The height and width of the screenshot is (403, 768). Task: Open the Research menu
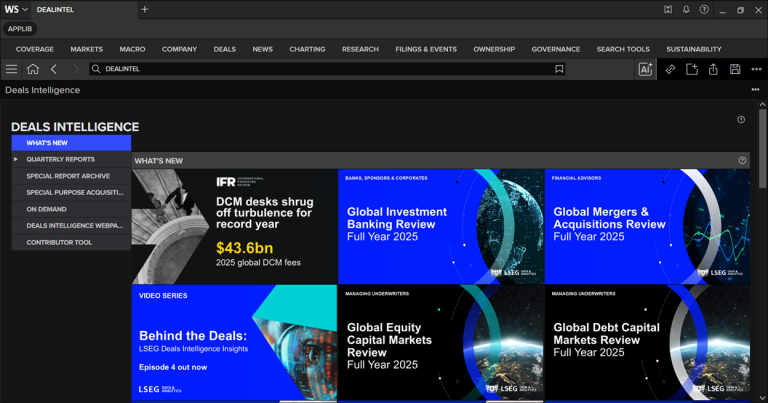[x=360, y=49]
